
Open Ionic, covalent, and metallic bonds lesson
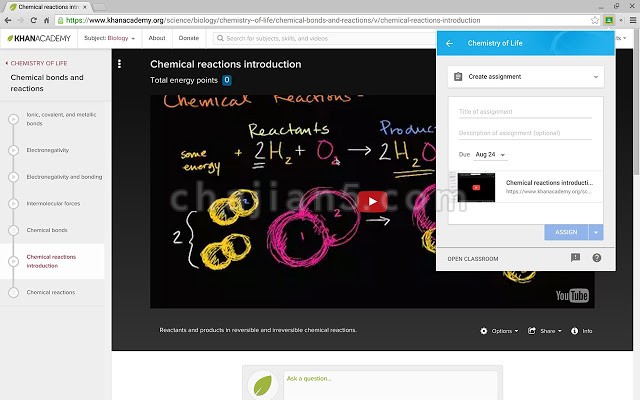point(61,119)
